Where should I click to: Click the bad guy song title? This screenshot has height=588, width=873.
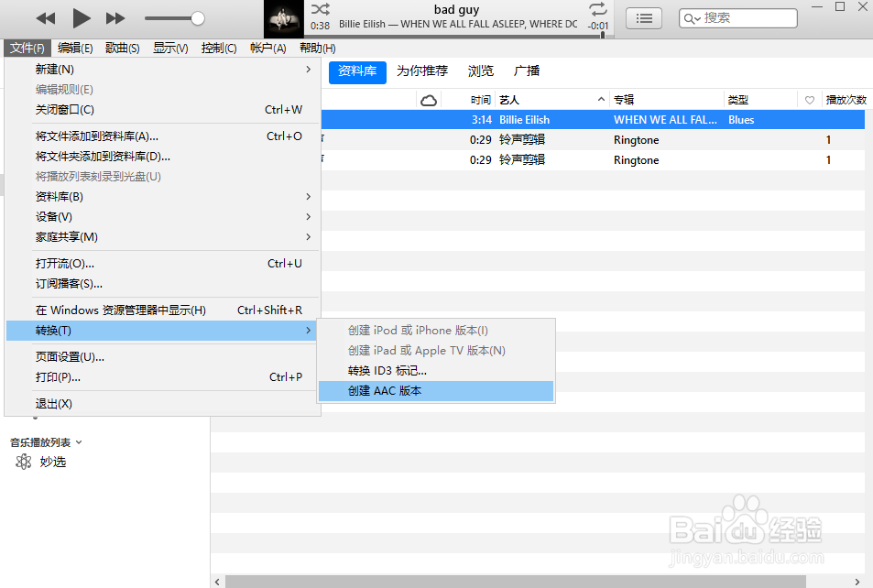(456, 9)
